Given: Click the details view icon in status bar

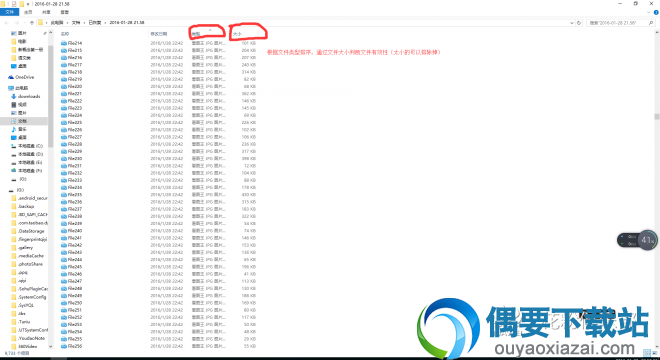Looking at the screenshot, I should coord(647,353).
